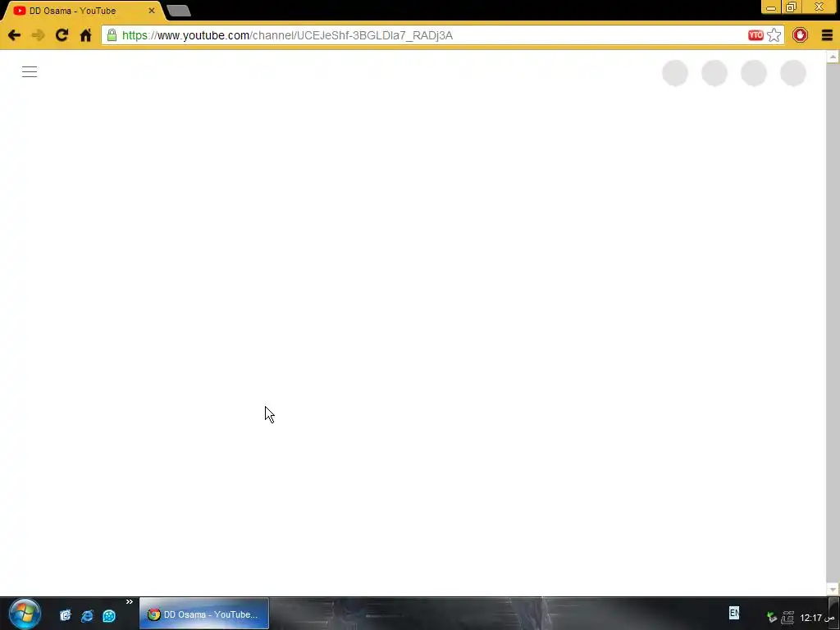Click the green padlock security icon
This screenshot has width=840, height=630.
(112, 35)
